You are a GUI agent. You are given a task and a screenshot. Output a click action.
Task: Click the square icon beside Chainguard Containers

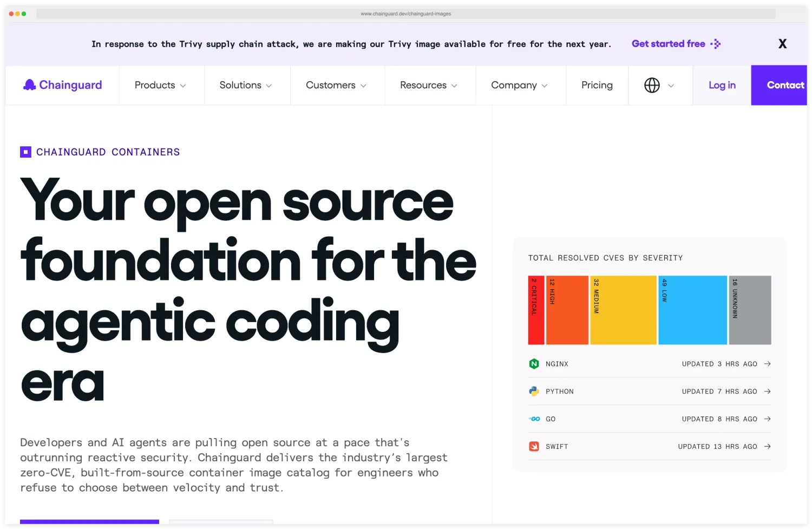pyautogui.click(x=25, y=152)
